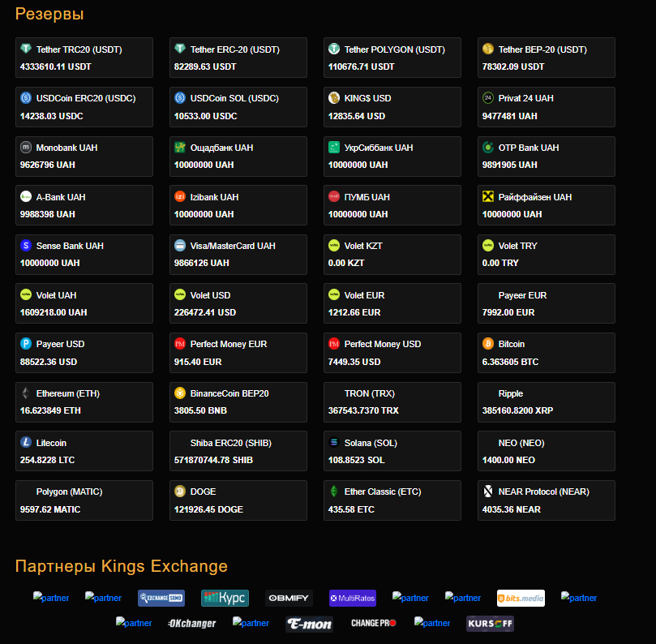Click the 'Shiba ERC20 (SHIB)' label

[231, 443]
